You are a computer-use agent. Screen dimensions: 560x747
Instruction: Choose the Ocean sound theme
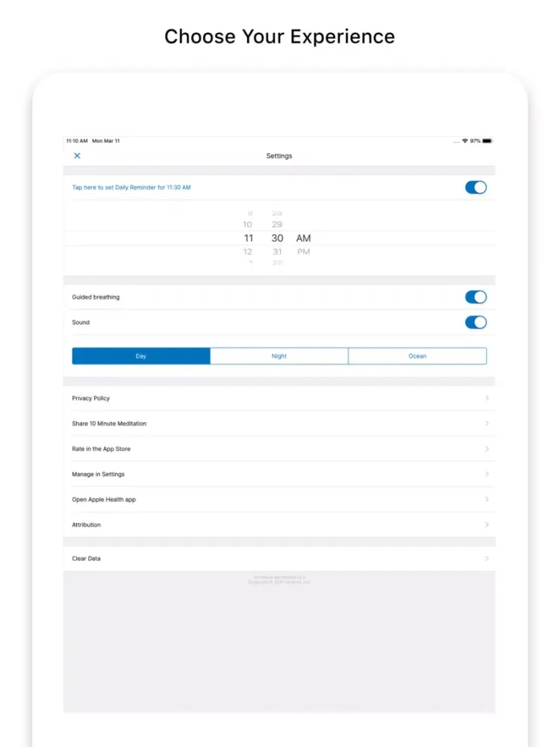(x=417, y=356)
